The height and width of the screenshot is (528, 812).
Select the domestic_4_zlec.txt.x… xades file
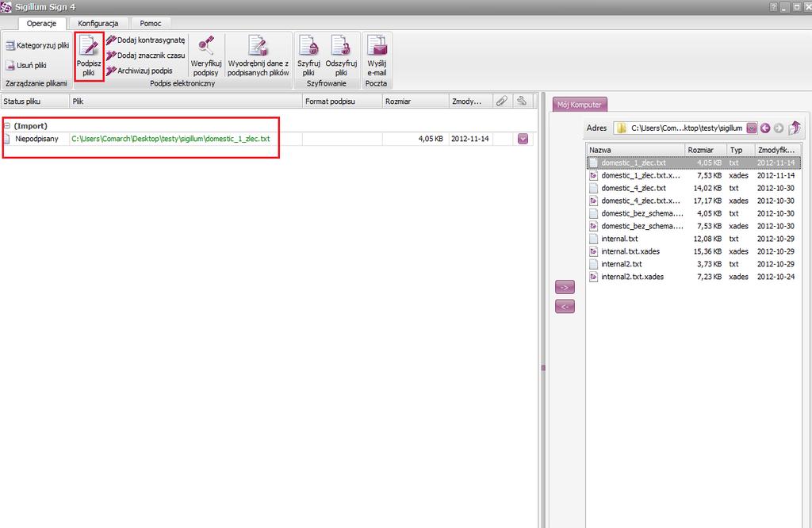pos(694,201)
